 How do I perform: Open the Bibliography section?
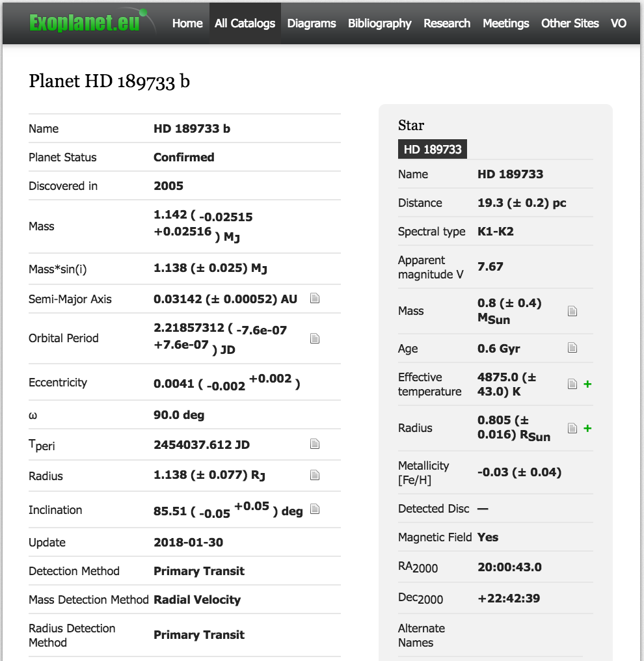click(379, 23)
